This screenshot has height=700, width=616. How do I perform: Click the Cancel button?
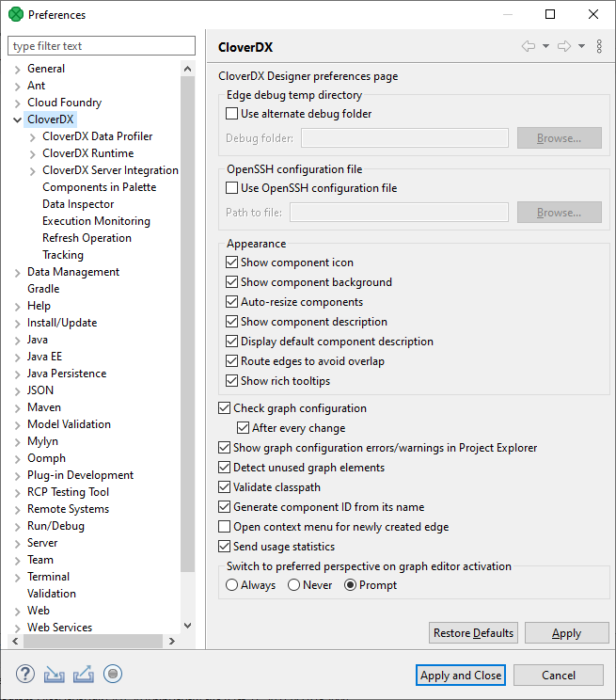[x=559, y=675]
